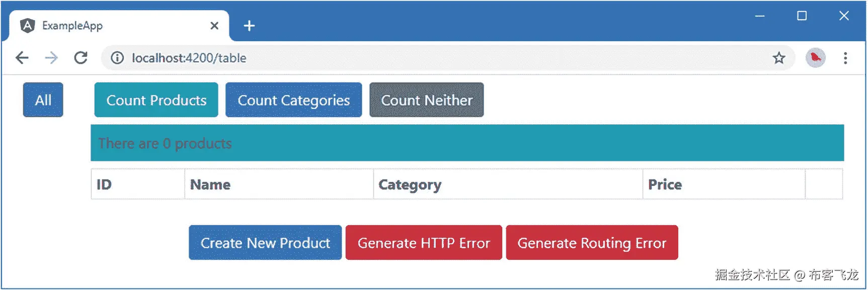The image size is (868, 291).
Task: Click the All category button
Action: click(43, 100)
